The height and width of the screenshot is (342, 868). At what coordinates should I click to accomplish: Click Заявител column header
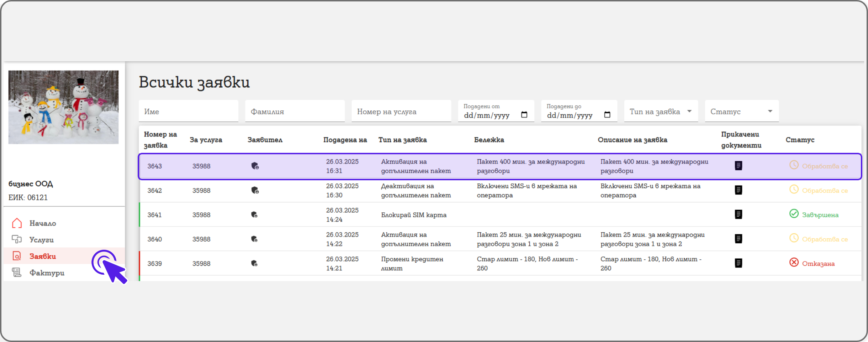pos(265,140)
